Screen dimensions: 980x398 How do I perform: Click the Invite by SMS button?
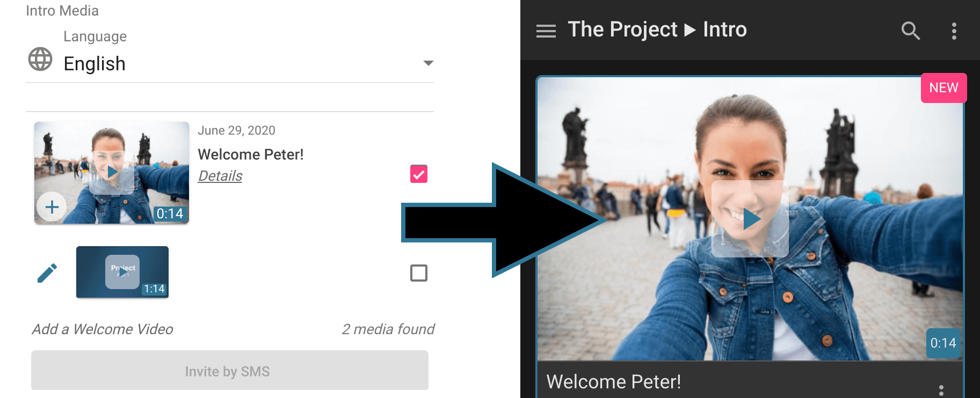tap(229, 371)
